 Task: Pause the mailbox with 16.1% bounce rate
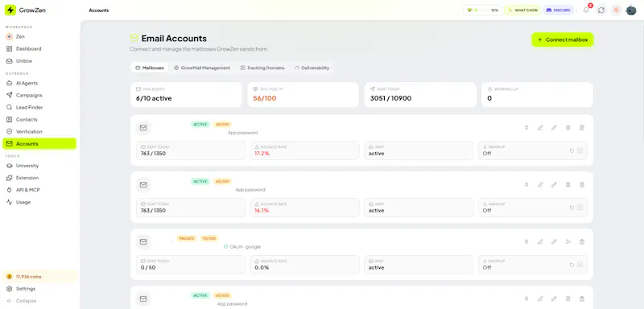[x=568, y=184]
